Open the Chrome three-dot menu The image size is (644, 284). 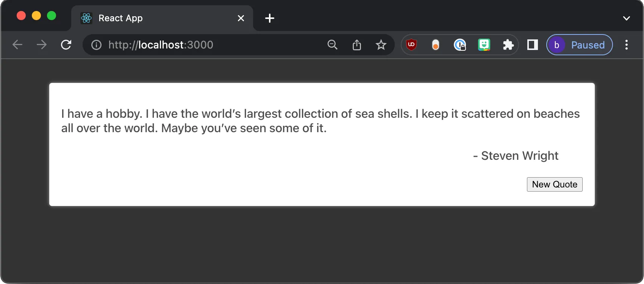pyautogui.click(x=627, y=45)
